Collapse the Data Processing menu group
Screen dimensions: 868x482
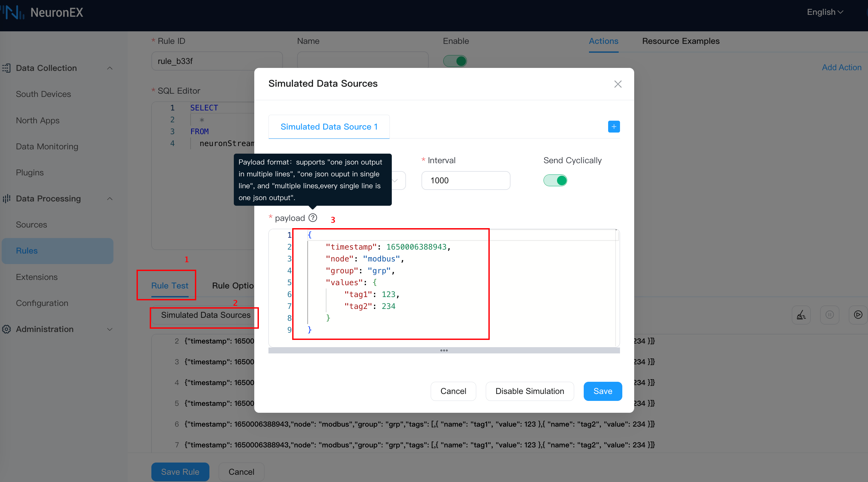109,199
